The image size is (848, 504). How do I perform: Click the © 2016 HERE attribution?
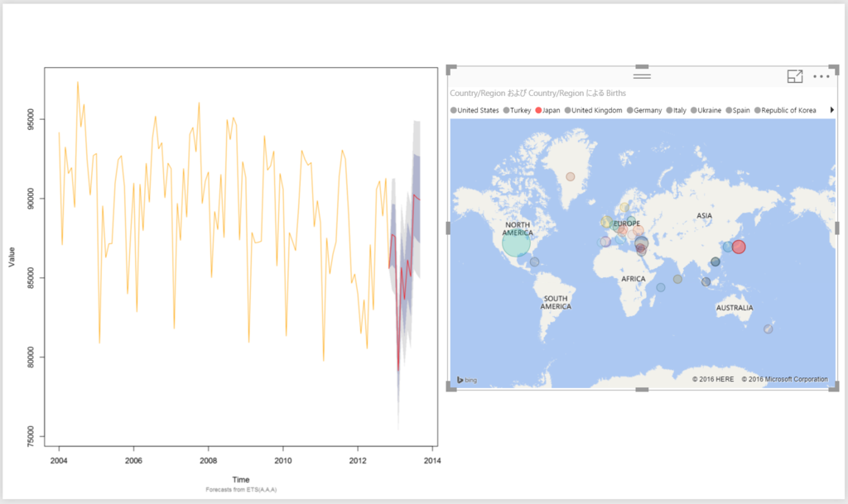click(x=713, y=379)
